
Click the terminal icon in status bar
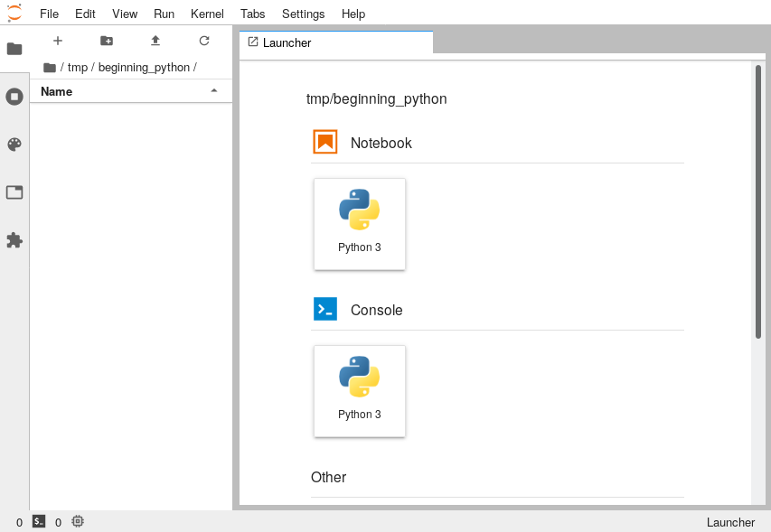pyautogui.click(x=39, y=522)
